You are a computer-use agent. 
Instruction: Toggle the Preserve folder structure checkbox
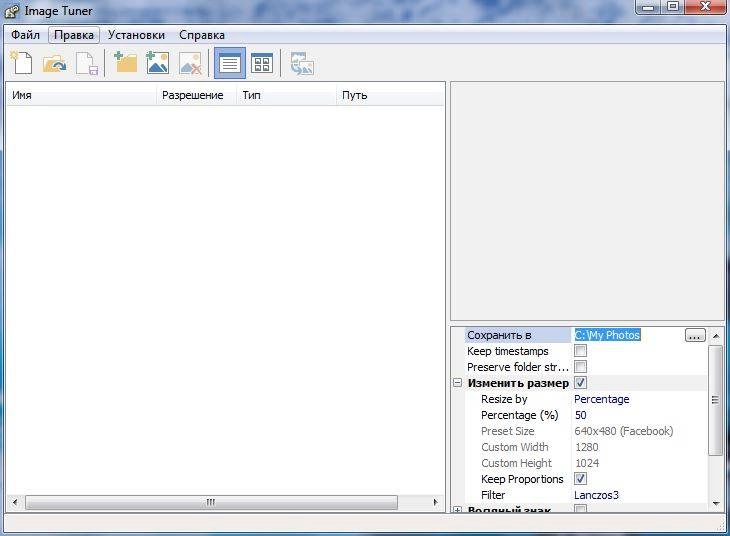click(x=581, y=366)
